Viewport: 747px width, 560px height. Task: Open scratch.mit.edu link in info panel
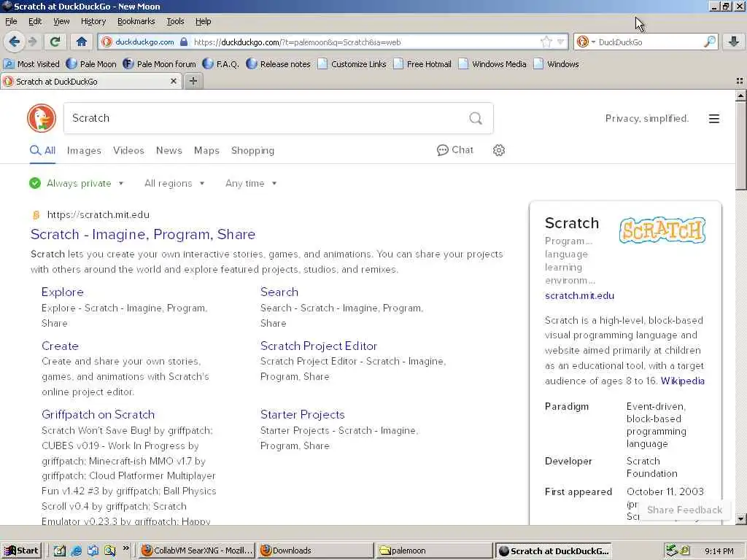[580, 296]
